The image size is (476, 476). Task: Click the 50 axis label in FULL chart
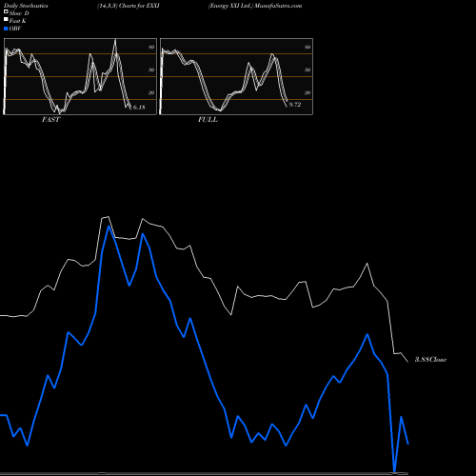coord(307,69)
